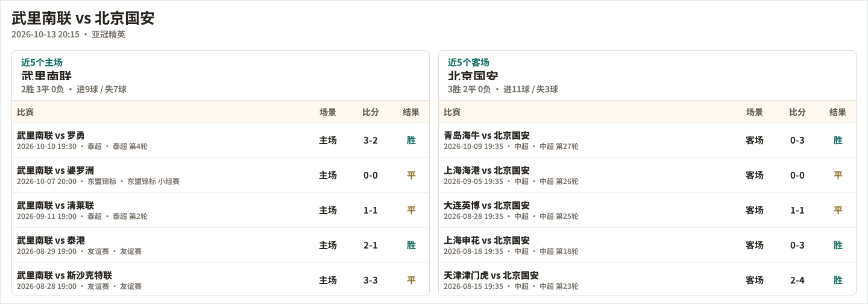Click the 2026-09-05 19:35 中超 第26轮 details line
The height and width of the screenshot is (304, 868).
coord(511,181)
